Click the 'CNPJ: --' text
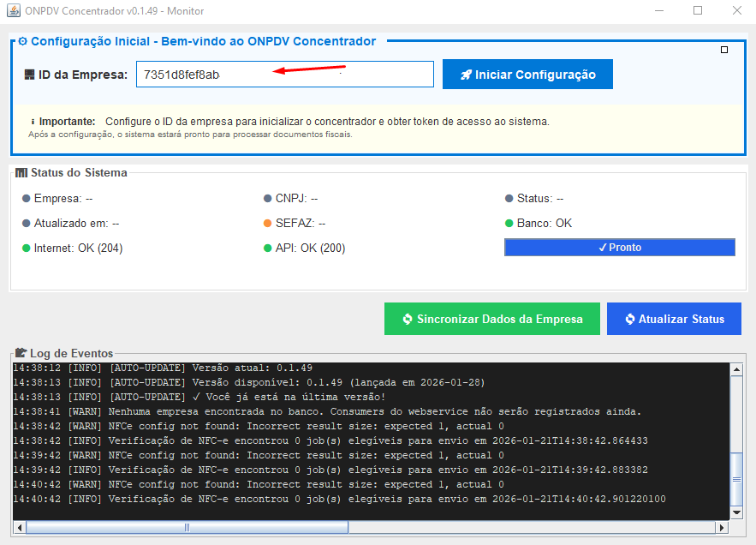This screenshot has width=756, height=545. click(x=296, y=199)
